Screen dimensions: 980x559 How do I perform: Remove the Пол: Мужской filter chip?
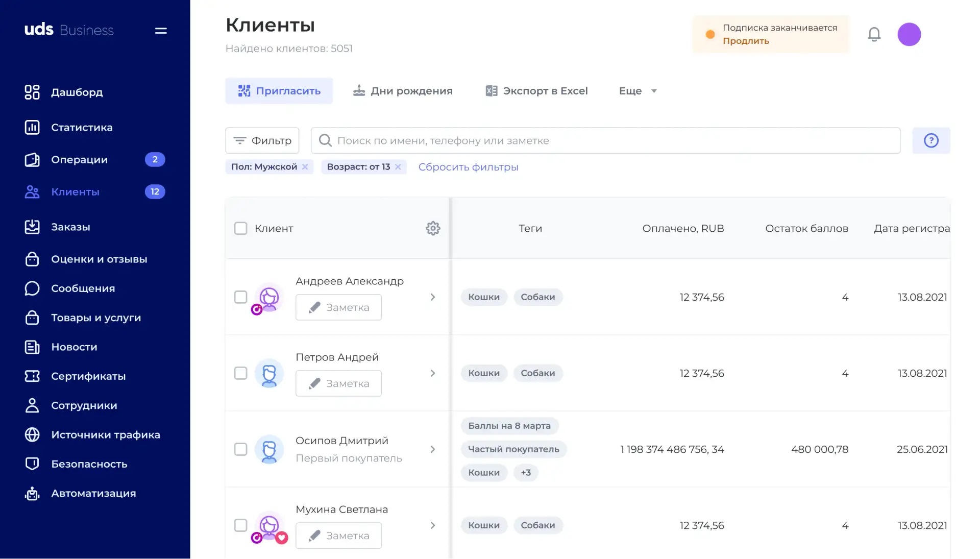305,167
